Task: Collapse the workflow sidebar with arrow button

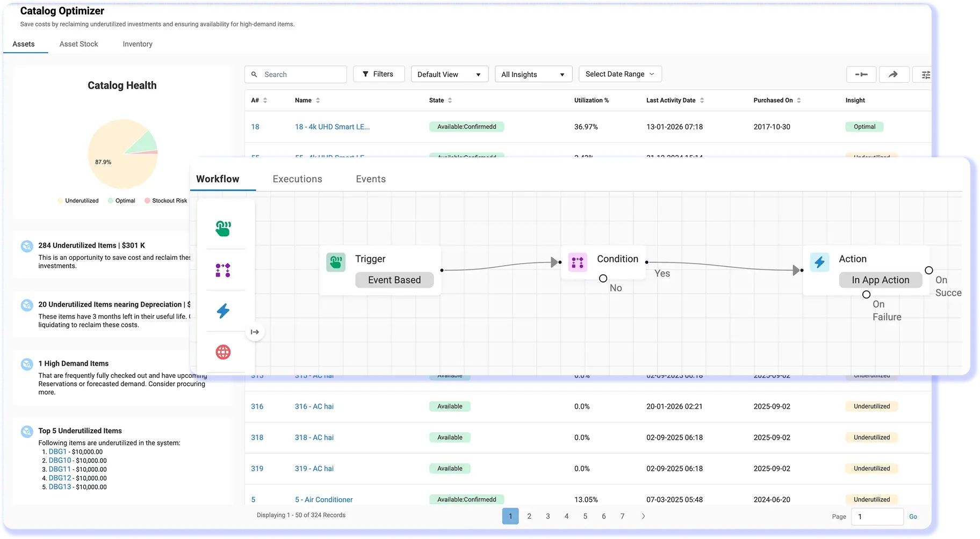Action: pos(255,332)
